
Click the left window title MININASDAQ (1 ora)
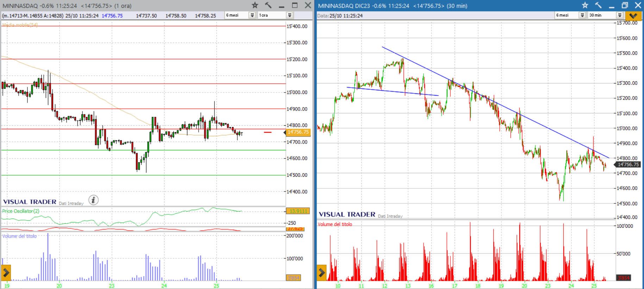point(67,6)
